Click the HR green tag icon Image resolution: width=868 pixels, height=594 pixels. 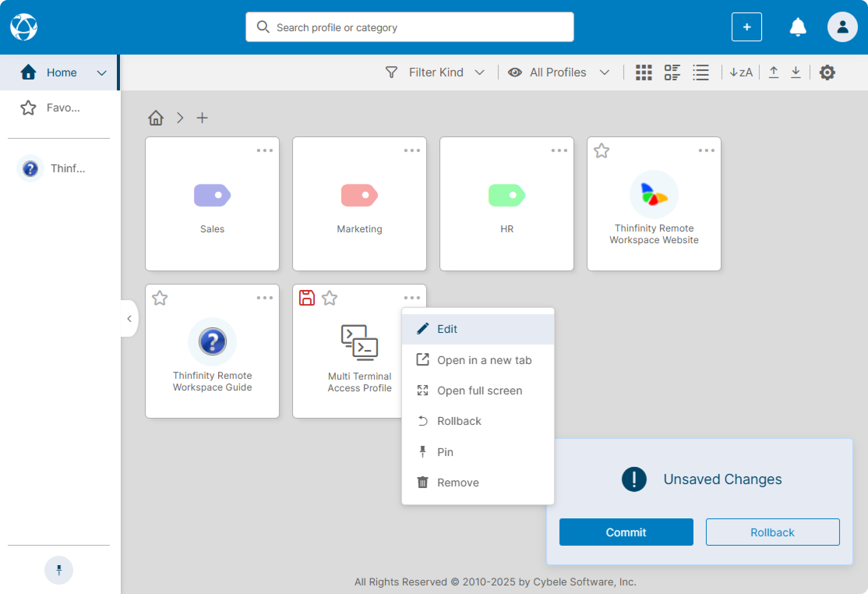pos(507,195)
